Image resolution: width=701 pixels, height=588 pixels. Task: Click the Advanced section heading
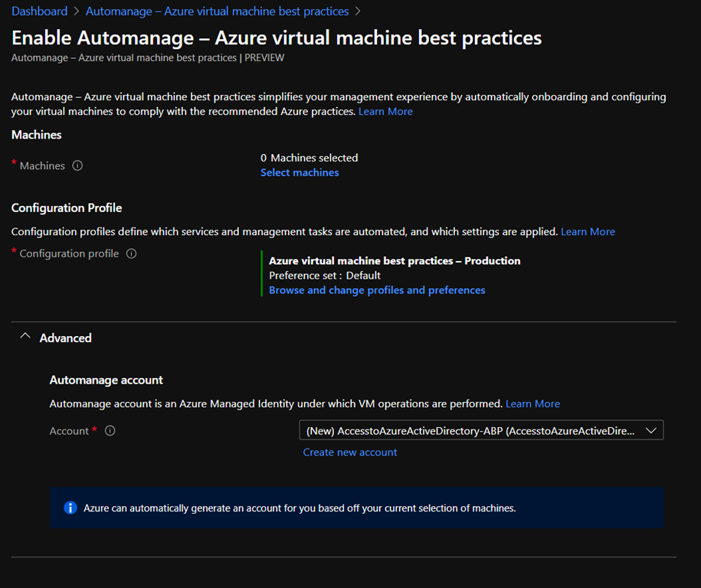tap(66, 338)
